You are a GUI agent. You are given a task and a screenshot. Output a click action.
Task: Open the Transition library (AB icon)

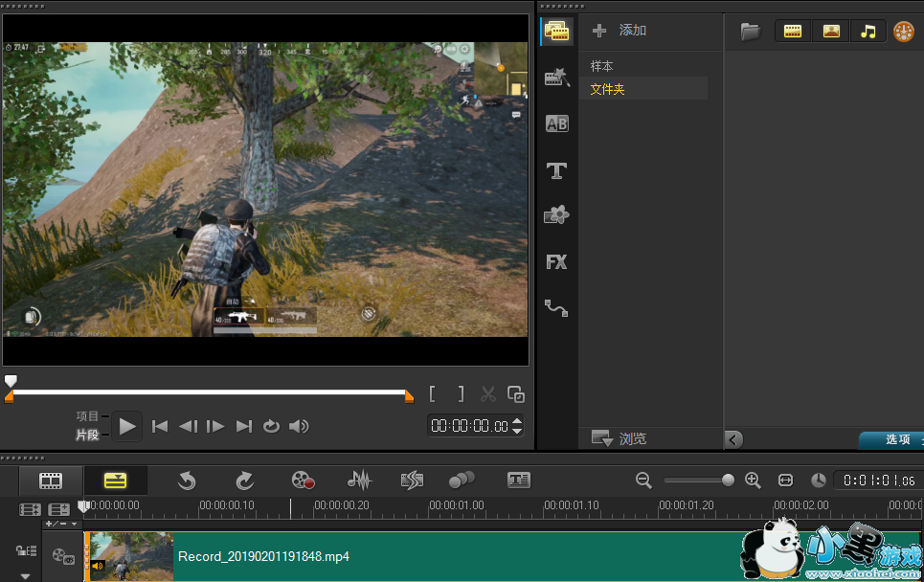(x=556, y=123)
